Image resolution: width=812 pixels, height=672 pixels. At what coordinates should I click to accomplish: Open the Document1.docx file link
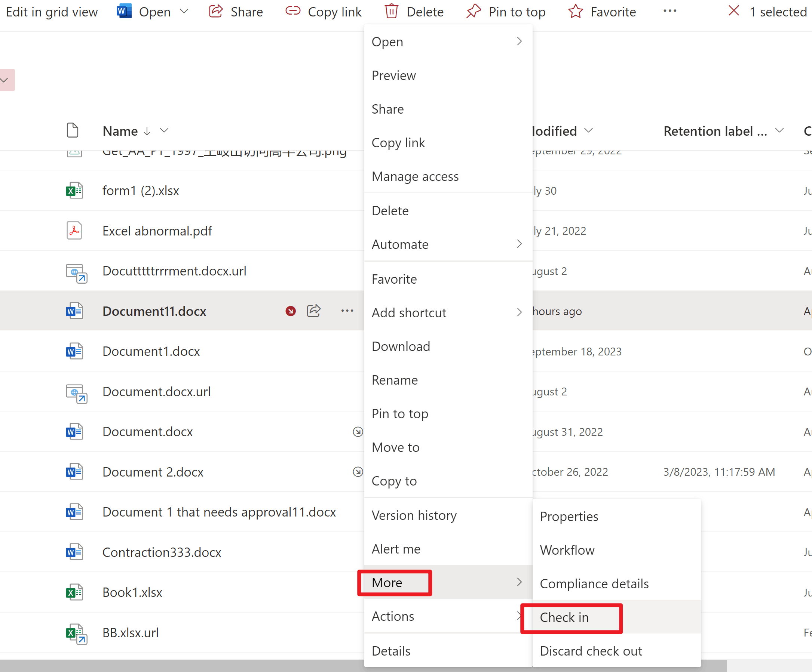coord(151,351)
